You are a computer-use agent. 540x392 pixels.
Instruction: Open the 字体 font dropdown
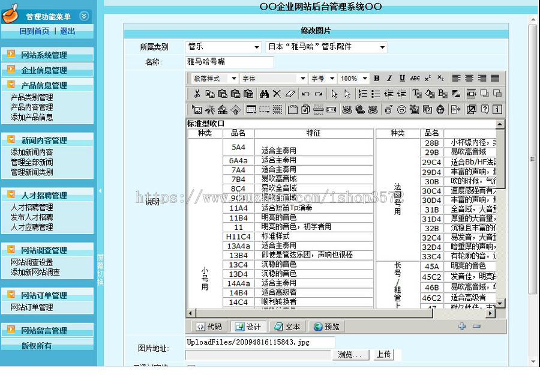pyautogui.click(x=274, y=79)
